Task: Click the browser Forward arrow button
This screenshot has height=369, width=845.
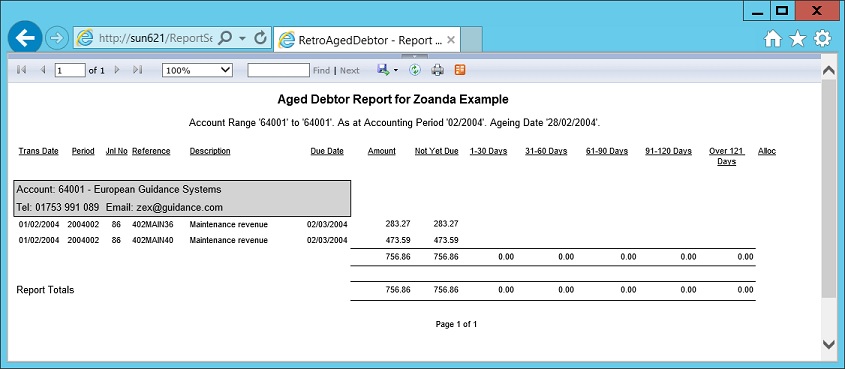Action: [56, 38]
